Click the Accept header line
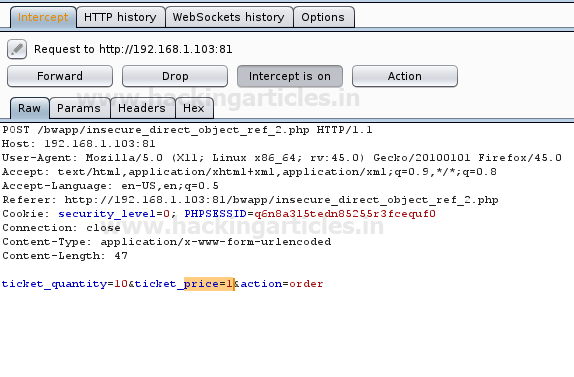Viewport: 574px width, 377px height. (x=249, y=172)
